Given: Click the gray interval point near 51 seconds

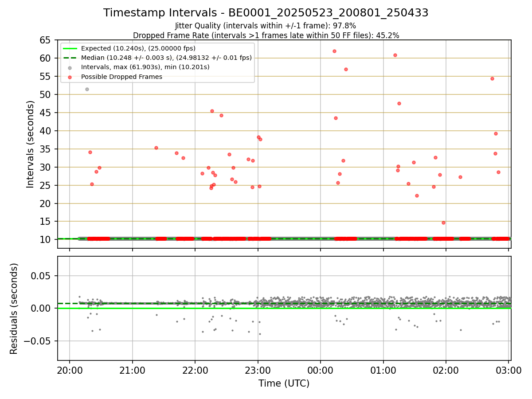Looking at the screenshot, I should click(x=87, y=89).
